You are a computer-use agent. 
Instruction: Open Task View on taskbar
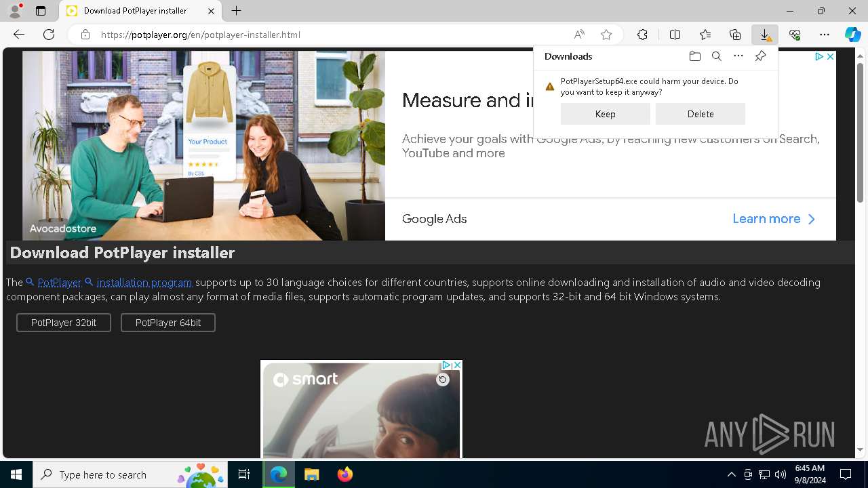(244, 474)
